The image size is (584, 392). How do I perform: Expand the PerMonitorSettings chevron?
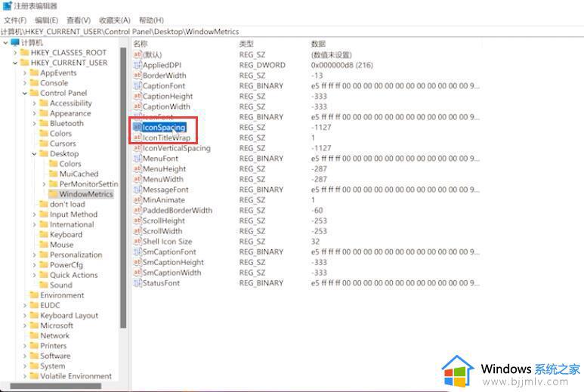click(45, 184)
